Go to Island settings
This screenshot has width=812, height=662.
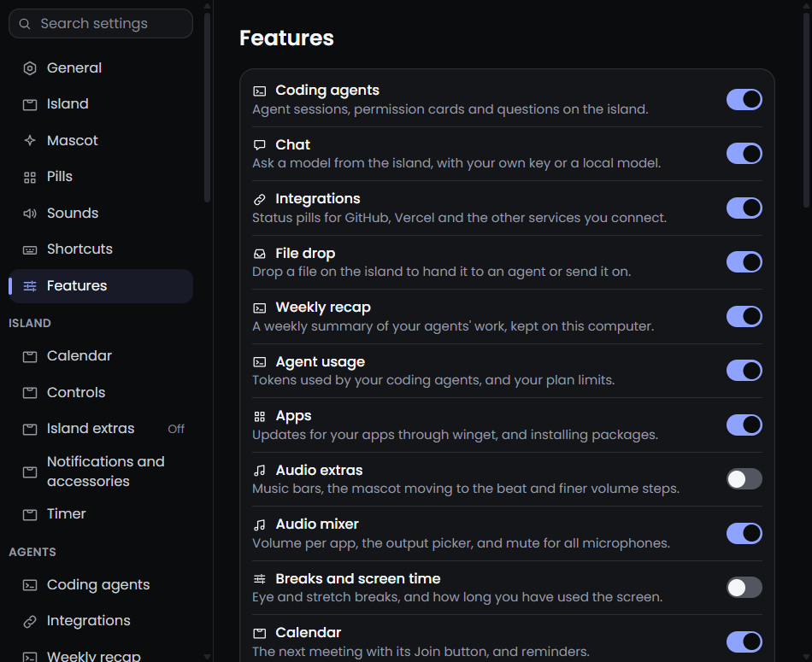click(101, 104)
